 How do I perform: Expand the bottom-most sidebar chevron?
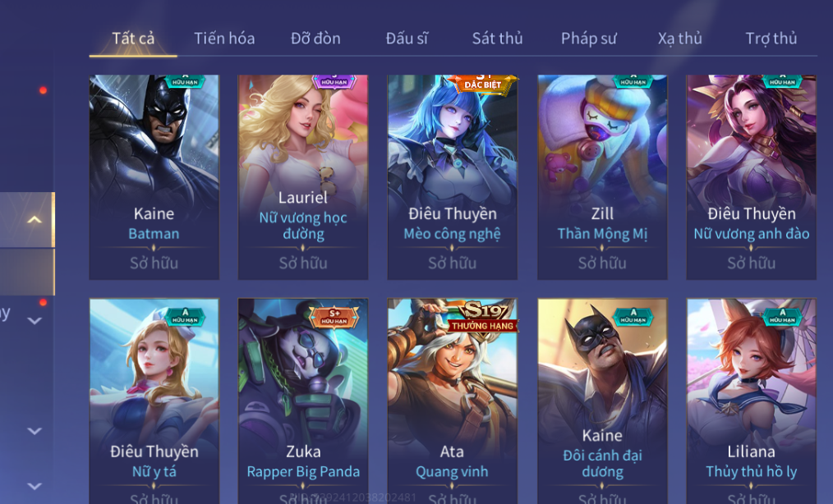pos(35,486)
